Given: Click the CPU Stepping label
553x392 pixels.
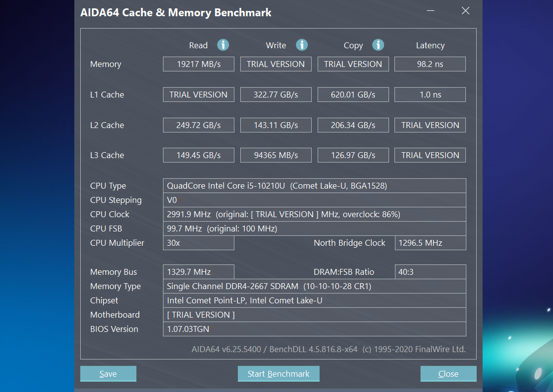Looking at the screenshot, I should [116, 200].
